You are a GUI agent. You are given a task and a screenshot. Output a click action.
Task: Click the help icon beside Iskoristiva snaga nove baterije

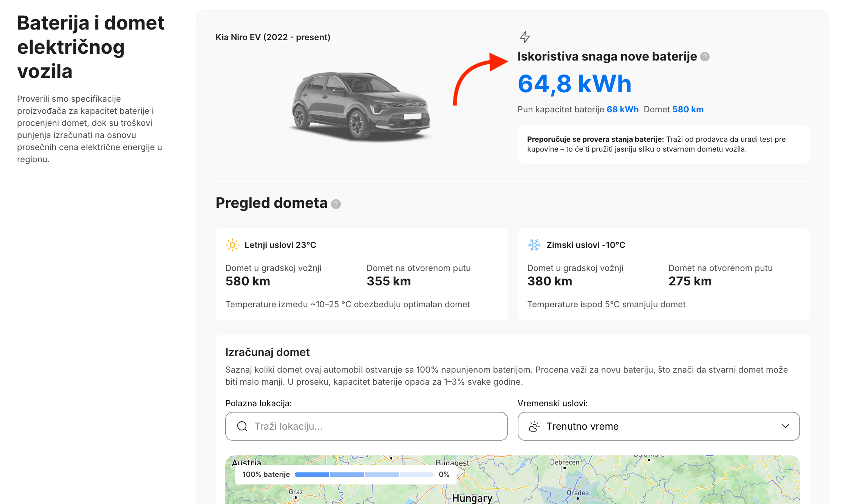704,57
